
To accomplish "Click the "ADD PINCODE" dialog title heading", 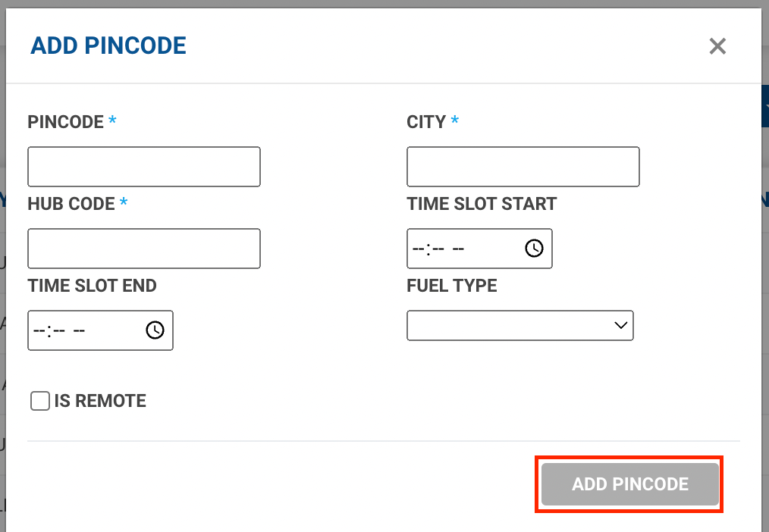I will (108, 45).
